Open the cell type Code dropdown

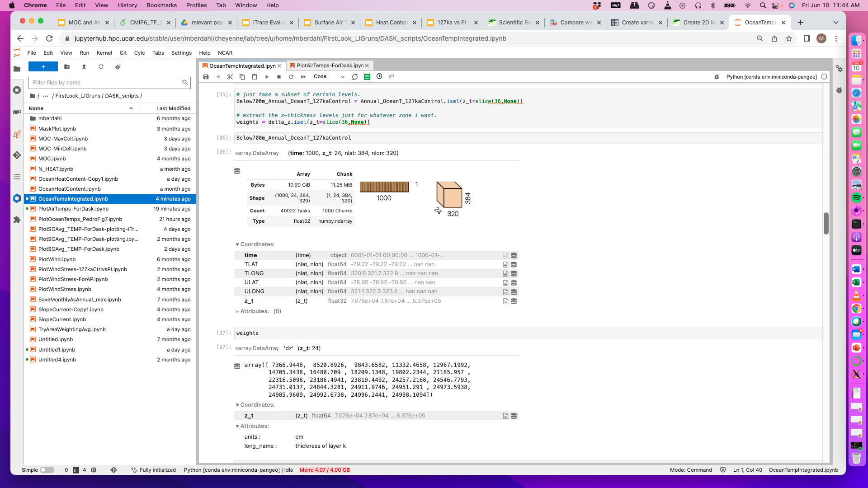point(329,77)
